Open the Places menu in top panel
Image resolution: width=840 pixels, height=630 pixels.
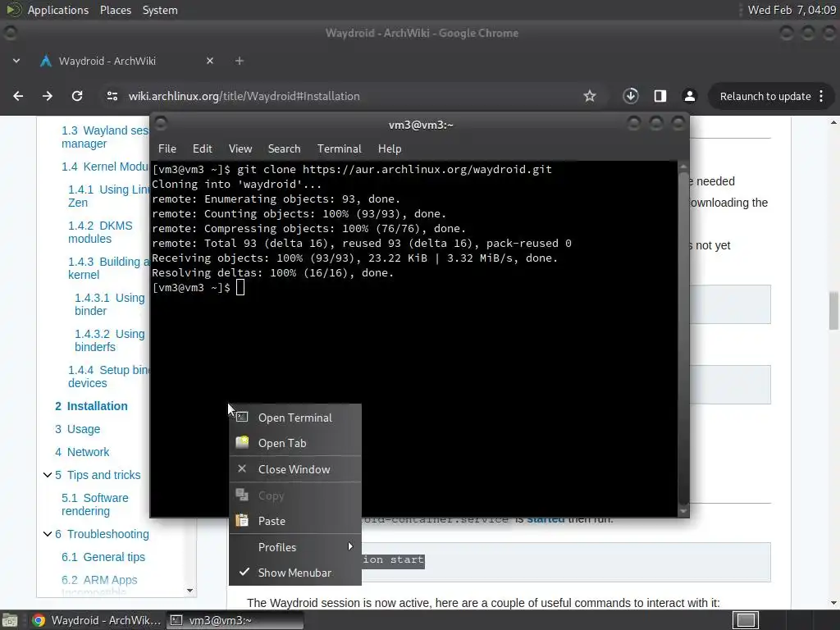(116, 10)
